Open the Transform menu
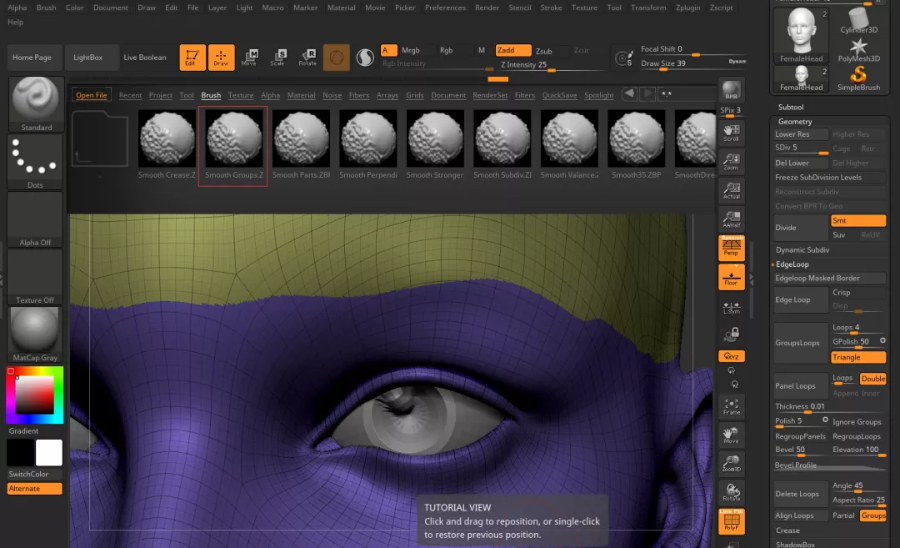 [x=649, y=7]
